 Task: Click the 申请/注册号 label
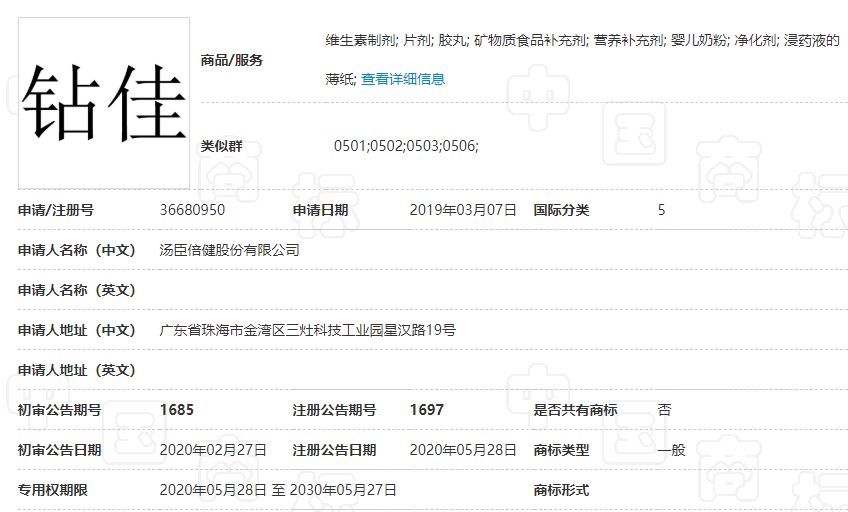click(56, 210)
